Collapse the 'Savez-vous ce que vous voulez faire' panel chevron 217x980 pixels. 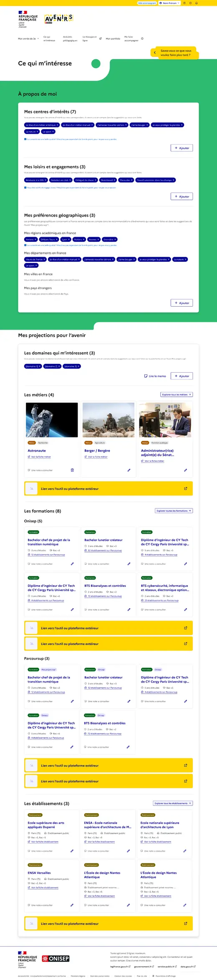pyautogui.click(x=155, y=53)
